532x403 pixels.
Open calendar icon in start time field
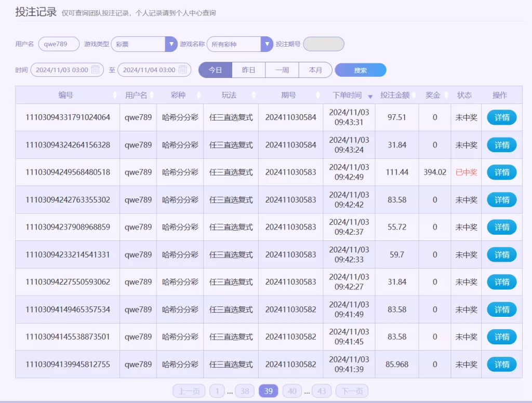click(96, 69)
